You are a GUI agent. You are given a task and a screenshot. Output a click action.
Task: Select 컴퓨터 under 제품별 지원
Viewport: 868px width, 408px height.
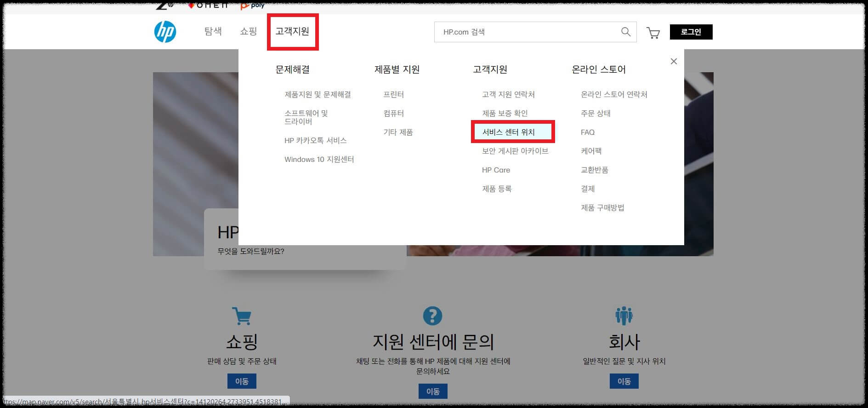point(393,113)
